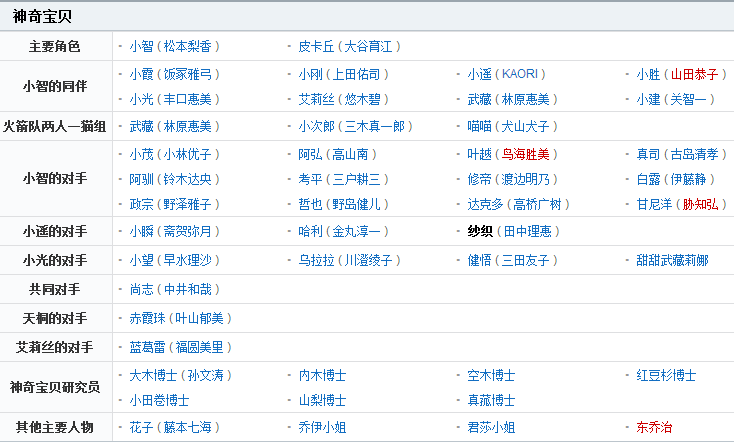
Task: Open the 乌拉拉 link
Action: click(316, 260)
